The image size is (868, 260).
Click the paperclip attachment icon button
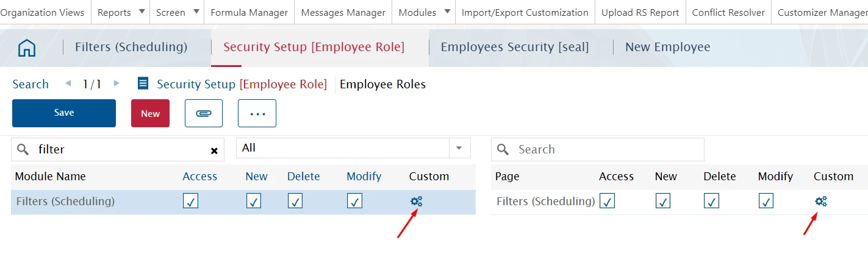coord(204,113)
